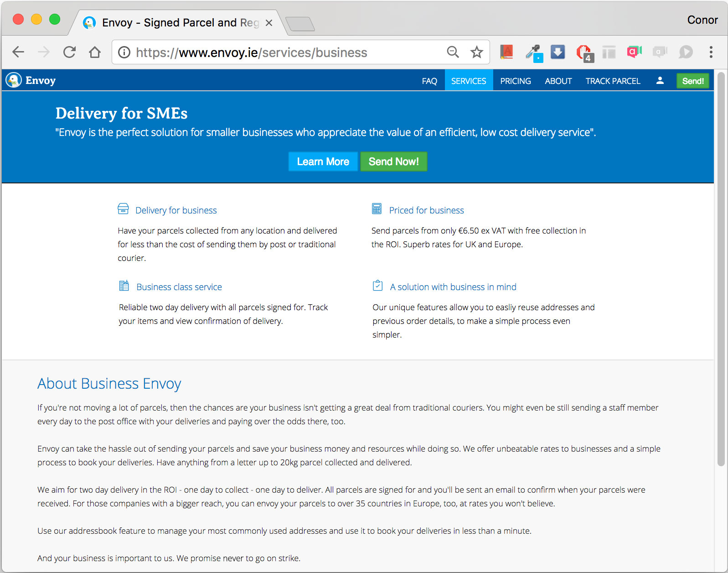This screenshot has height=573, width=728.
Task: Open the SERVICES nav item
Action: pos(469,81)
